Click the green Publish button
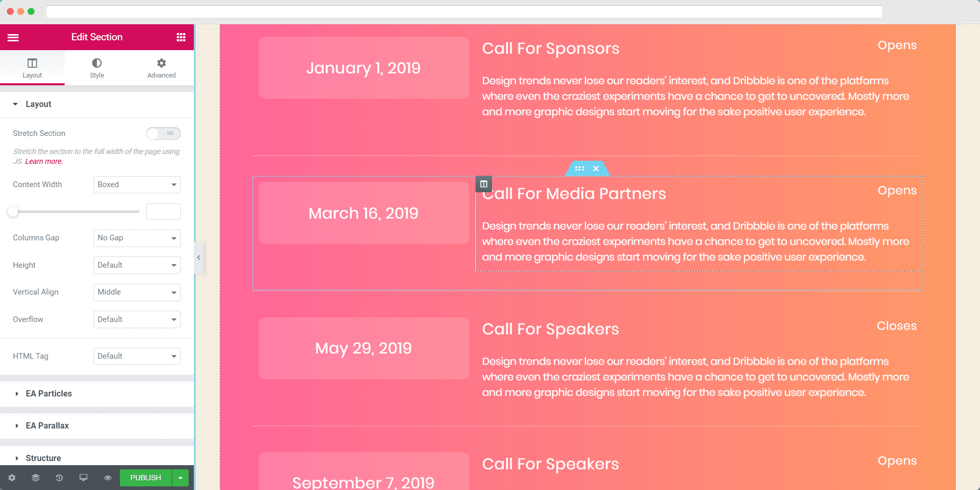Viewport: 980px width, 490px height. tap(146, 478)
